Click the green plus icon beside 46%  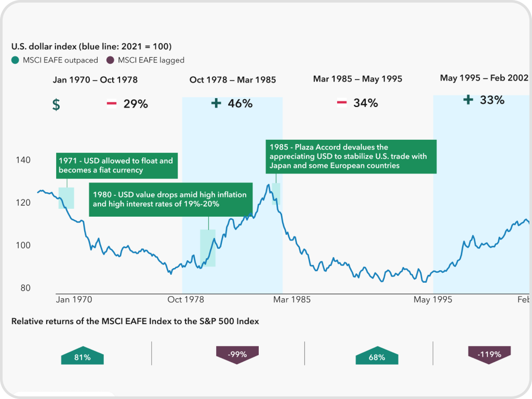216,103
